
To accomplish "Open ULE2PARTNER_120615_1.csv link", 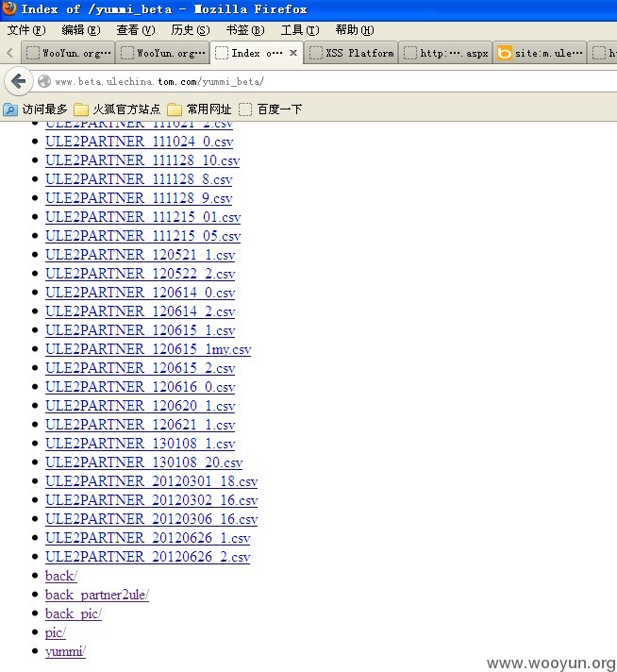I will pos(141,330).
